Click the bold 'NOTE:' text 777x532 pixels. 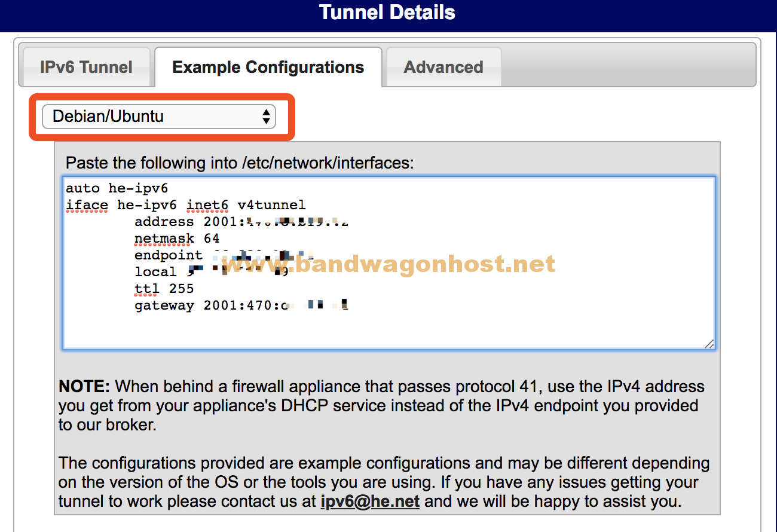[84, 386]
